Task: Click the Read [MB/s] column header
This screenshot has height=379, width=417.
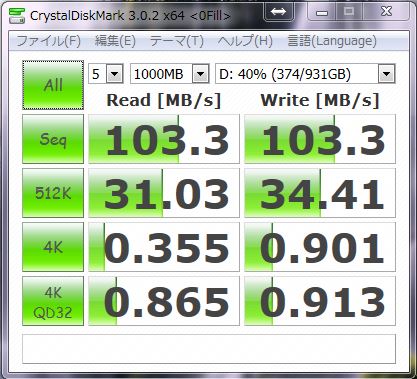Action: (164, 100)
